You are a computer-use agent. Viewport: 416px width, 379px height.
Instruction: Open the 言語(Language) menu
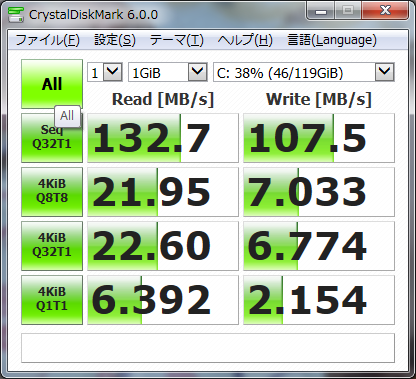[332, 40]
